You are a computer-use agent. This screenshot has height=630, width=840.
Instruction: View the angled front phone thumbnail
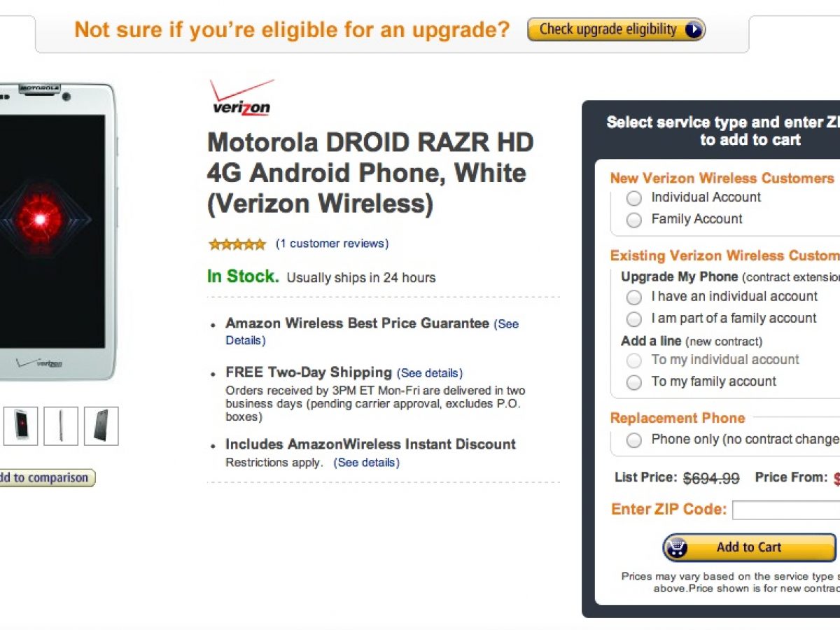tap(20, 426)
